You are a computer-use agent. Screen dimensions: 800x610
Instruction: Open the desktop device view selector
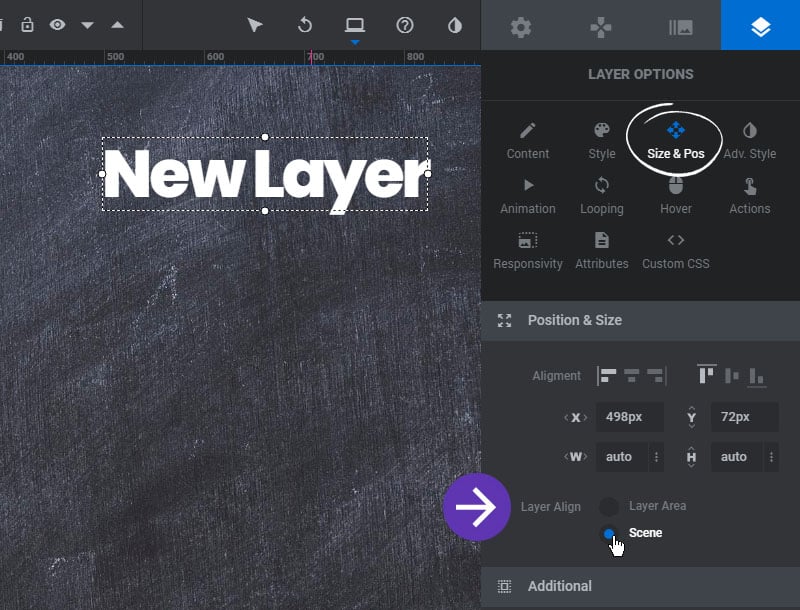coord(355,24)
